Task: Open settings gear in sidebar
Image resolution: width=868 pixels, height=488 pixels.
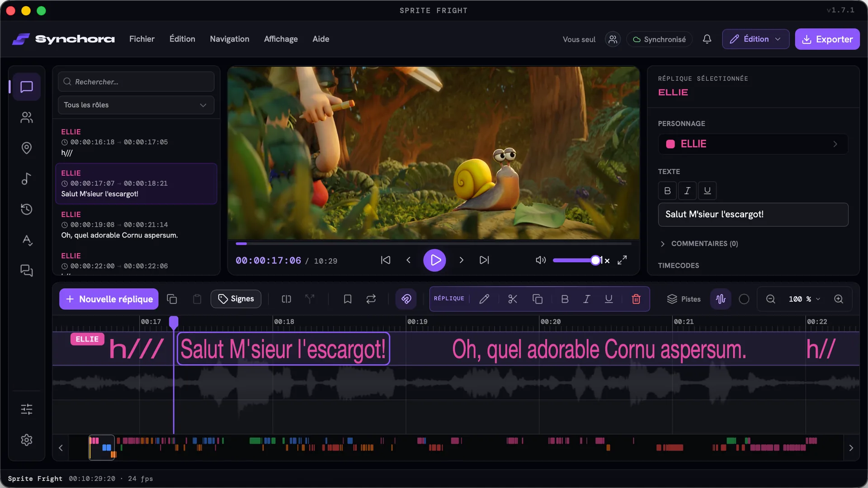Action: pos(27,440)
